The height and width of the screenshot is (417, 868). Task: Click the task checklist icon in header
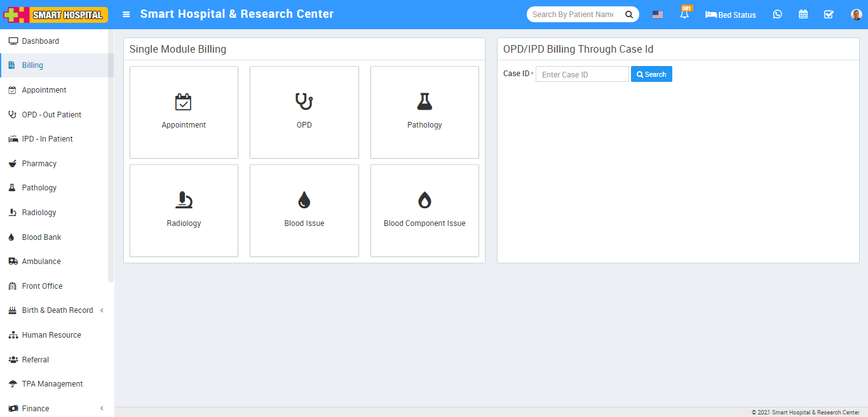point(829,15)
